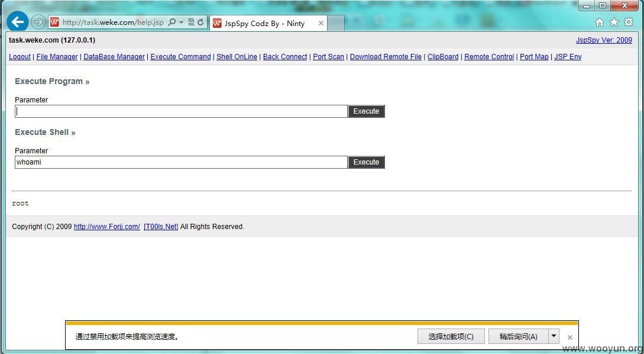Click the Execute Program heading

[x=52, y=82]
